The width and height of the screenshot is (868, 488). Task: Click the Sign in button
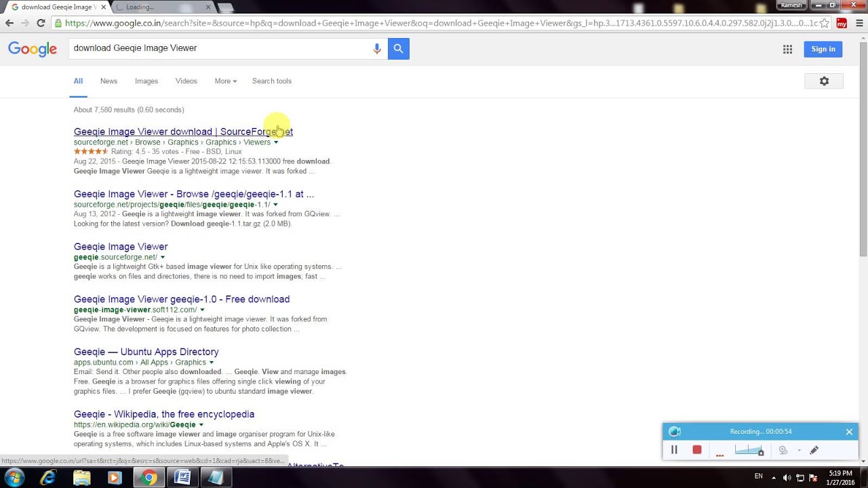(x=823, y=49)
